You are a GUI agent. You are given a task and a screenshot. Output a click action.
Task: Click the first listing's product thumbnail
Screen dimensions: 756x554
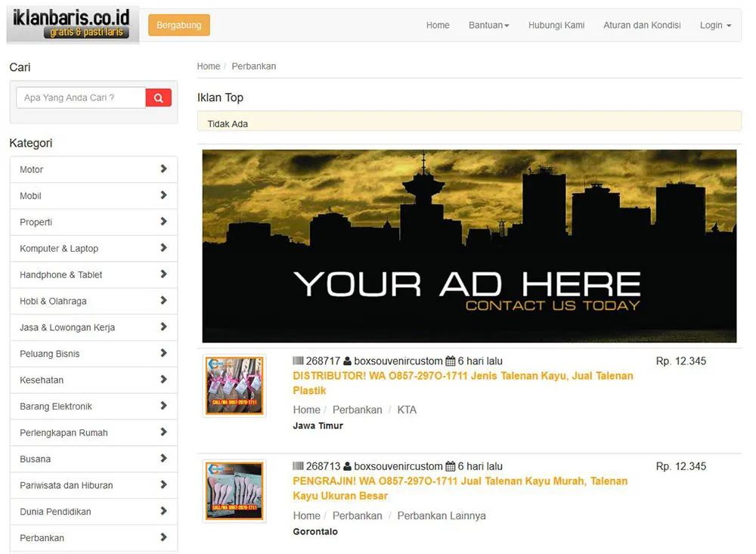234,385
